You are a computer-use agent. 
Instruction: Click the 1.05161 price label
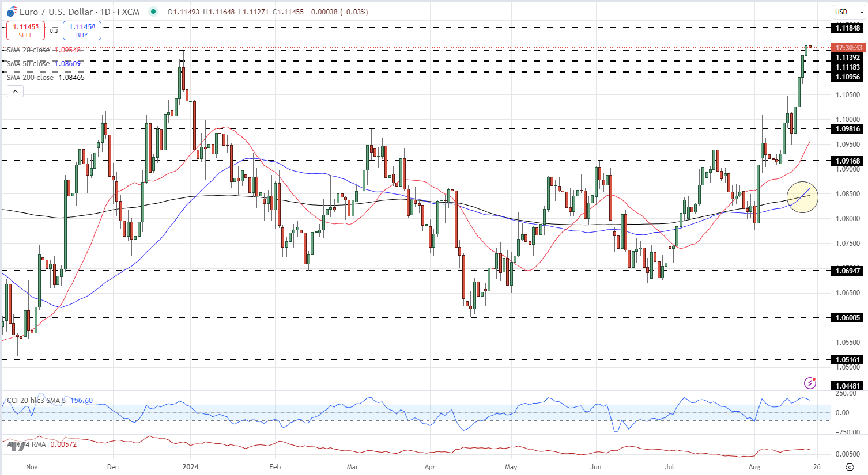tap(848, 359)
